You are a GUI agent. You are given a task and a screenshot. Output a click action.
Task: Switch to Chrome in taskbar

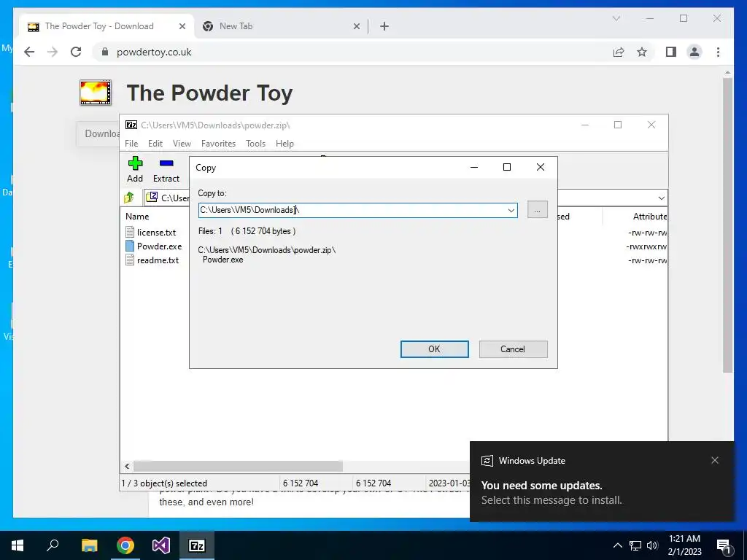pos(125,545)
